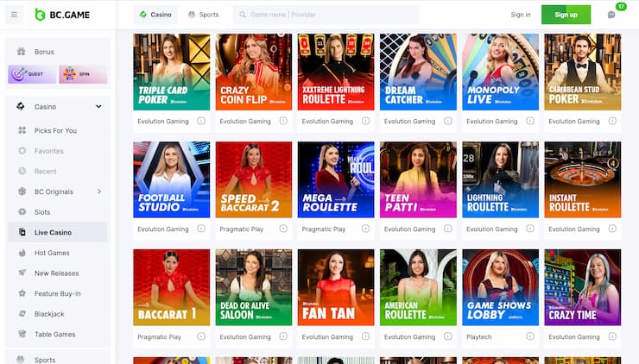Viewport: 639px width, 364px height.
Task: Open Dream Catcher game thumbnail
Action: (418, 72)
